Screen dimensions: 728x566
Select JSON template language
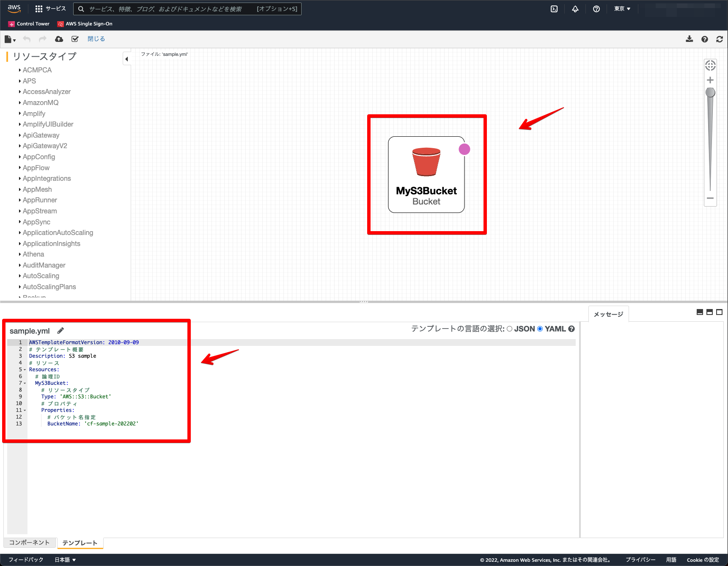(509, 329)
